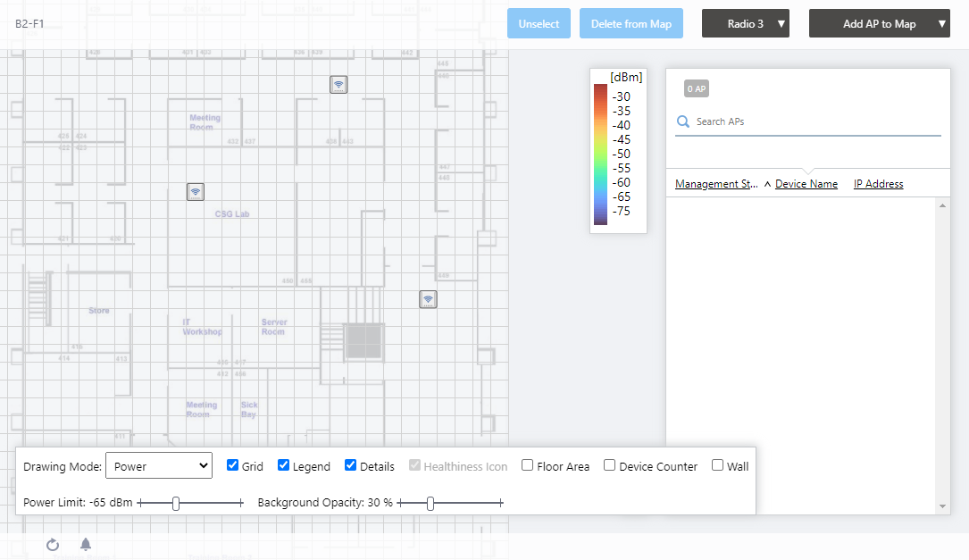Click the Unselect button
The height and width of the screenshot is (560, 969).
pos(539,23)
